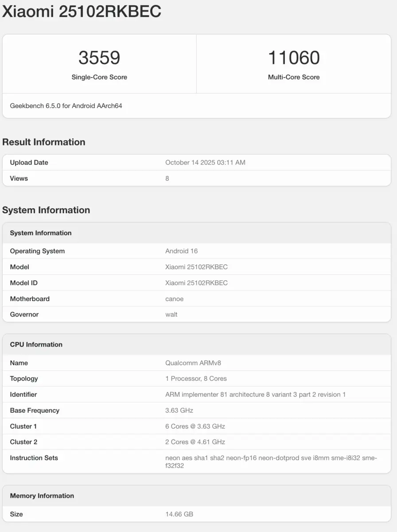The image size is (397, 532).
Task: Click the Android 16 operating system value
Action: coord(182,251)
